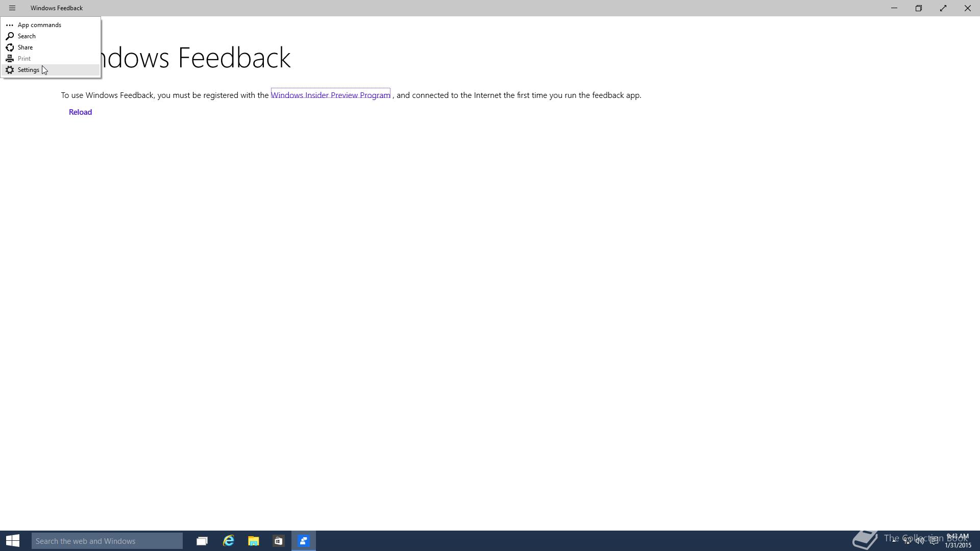Launch Internet Explorer from the taskbar

pos(228,541)
